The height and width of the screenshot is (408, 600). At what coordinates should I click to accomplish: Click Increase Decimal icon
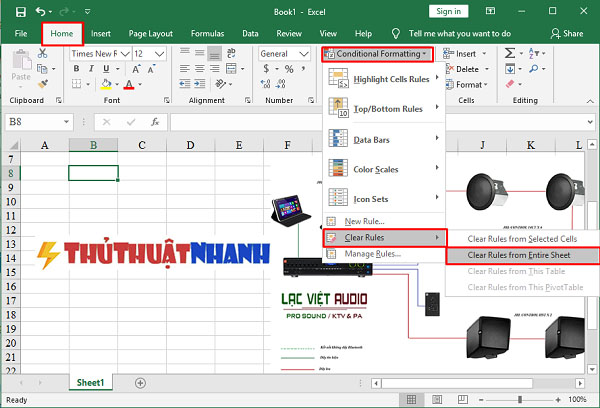(x=265, y=84)
